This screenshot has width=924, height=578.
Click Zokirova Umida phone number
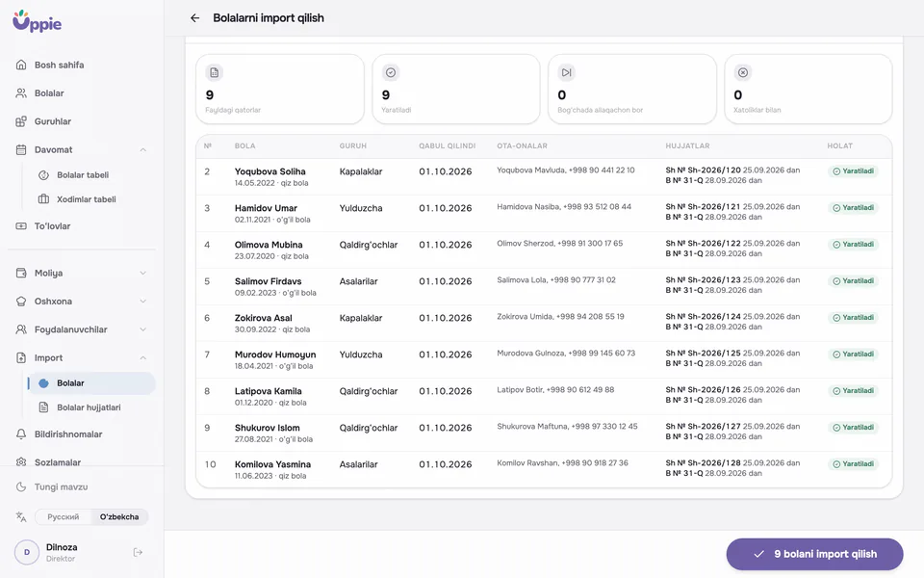pos(590,317)
